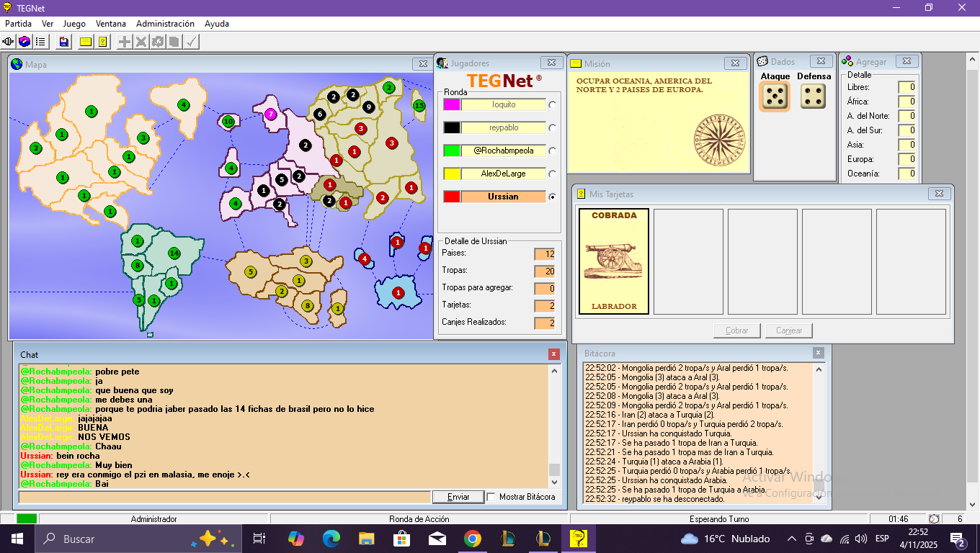980x553 pixels.
Task: Open the League of Legends taskbar icon
Action: 508,539
